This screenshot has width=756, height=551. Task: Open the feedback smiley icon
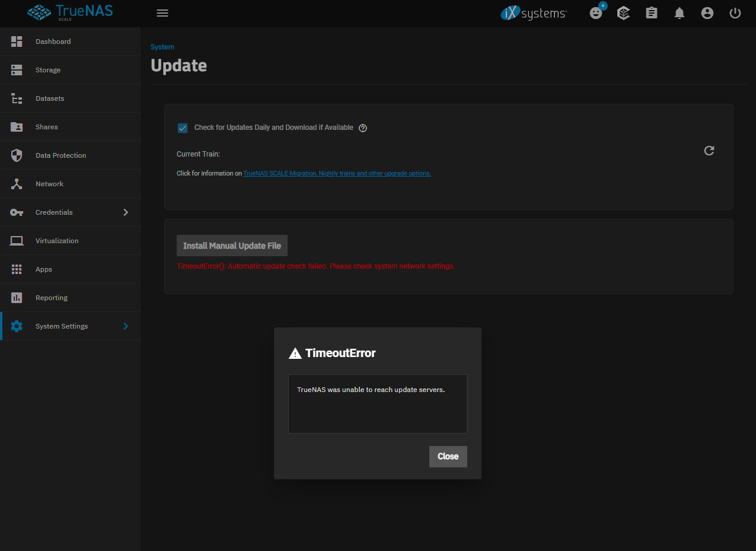[x=596, y=13]
